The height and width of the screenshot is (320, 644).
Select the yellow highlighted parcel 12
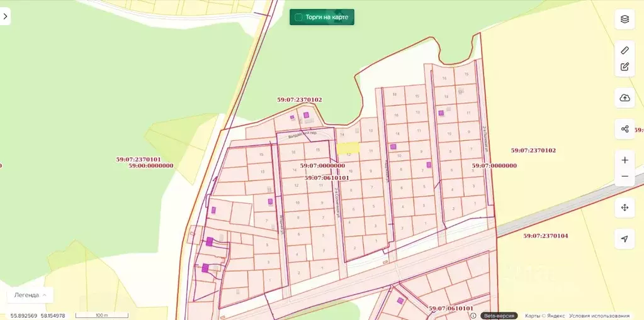point(348,148)
